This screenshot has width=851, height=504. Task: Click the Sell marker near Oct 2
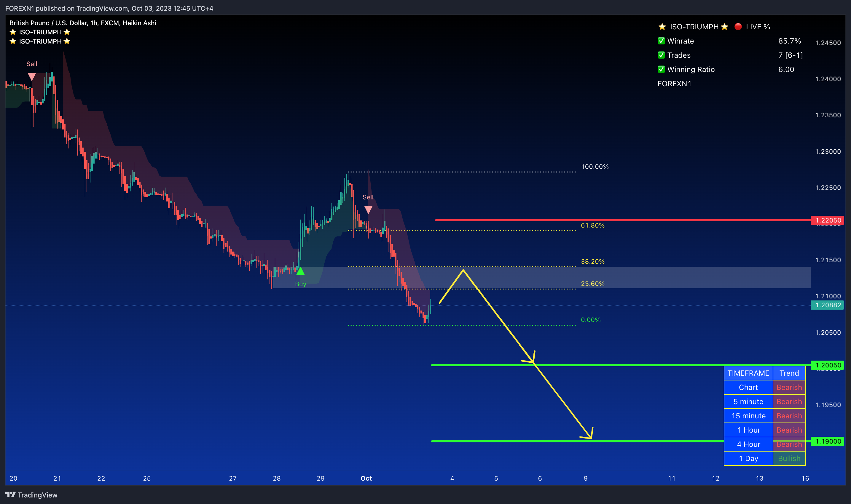click(368, 209)
